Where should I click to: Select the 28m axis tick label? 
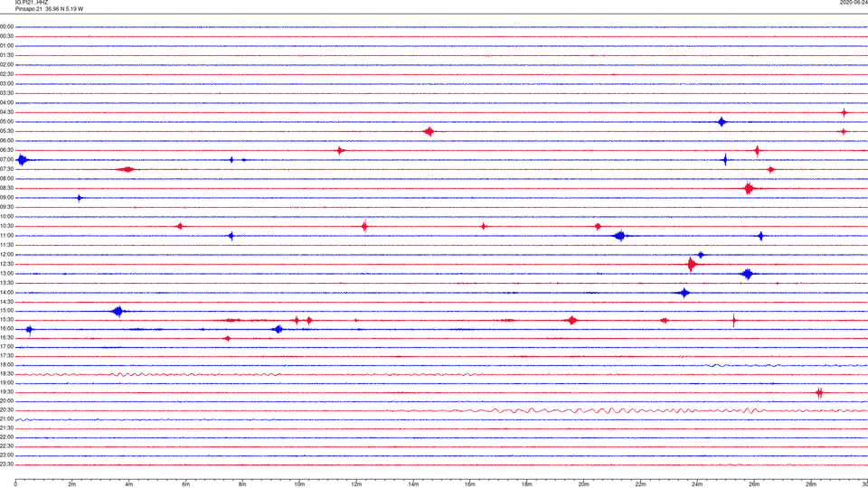coord(811,484)
